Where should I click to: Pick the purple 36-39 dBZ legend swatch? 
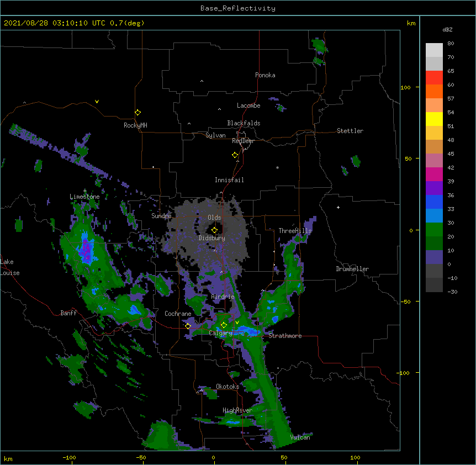pyautogui.click(x=434, y=188)
